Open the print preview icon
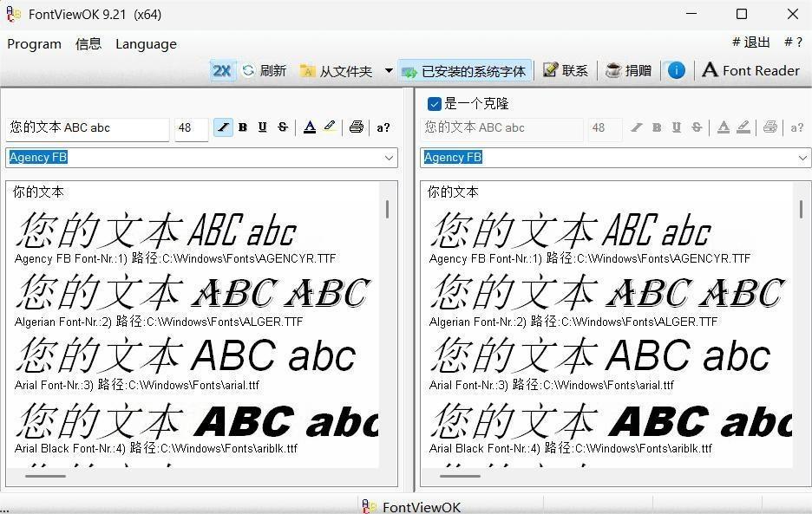Screen dimensions: 812x514 click(x=356, y=127)
